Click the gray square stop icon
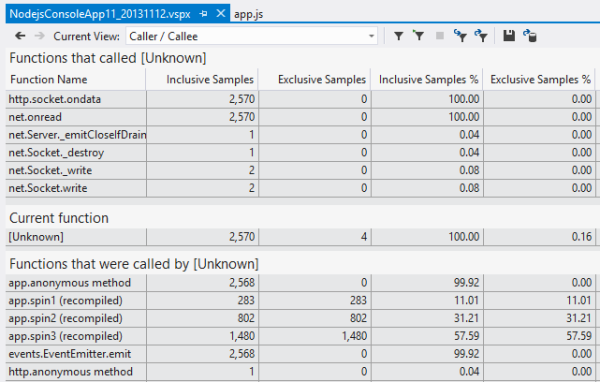600x382 pixels. click(440, 36)
